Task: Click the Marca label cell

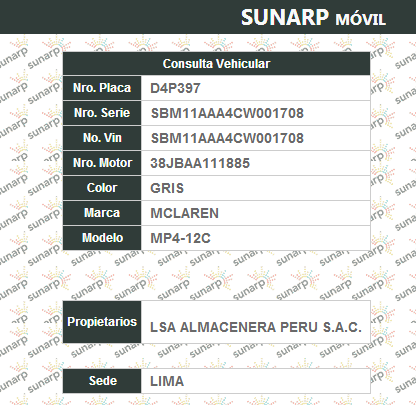Action: tap(102, 213)
